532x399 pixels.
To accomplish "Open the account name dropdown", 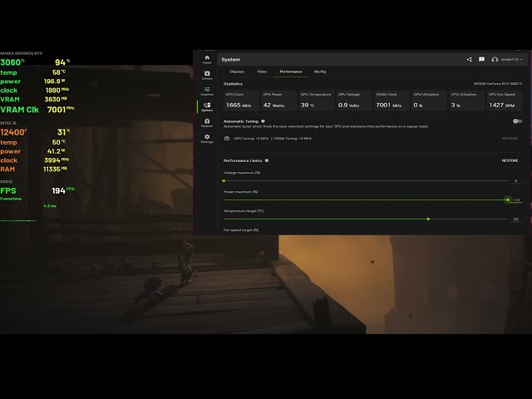I will [512, 59].
